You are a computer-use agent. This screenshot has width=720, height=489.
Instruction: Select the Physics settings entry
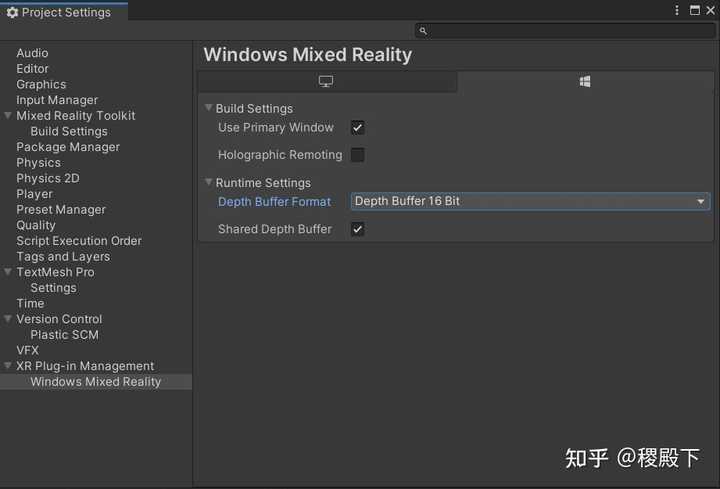[x=39, y=163]
